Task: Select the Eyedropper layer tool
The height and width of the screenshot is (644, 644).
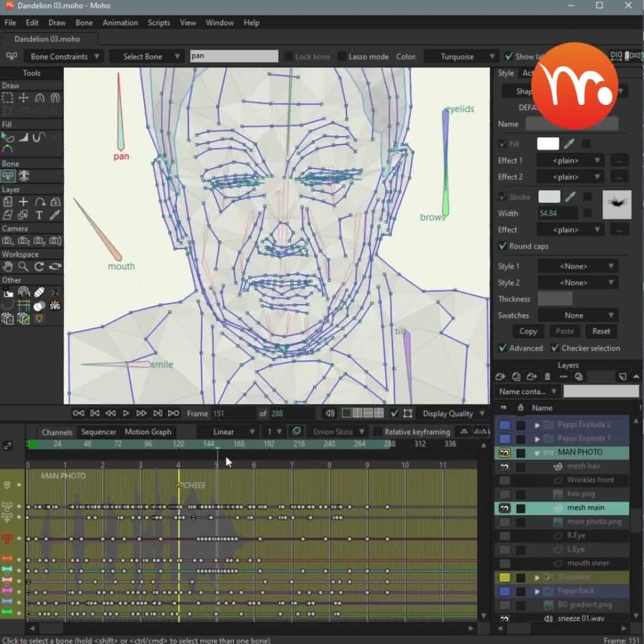Action: pyautogui.click(x=55, y=215)
